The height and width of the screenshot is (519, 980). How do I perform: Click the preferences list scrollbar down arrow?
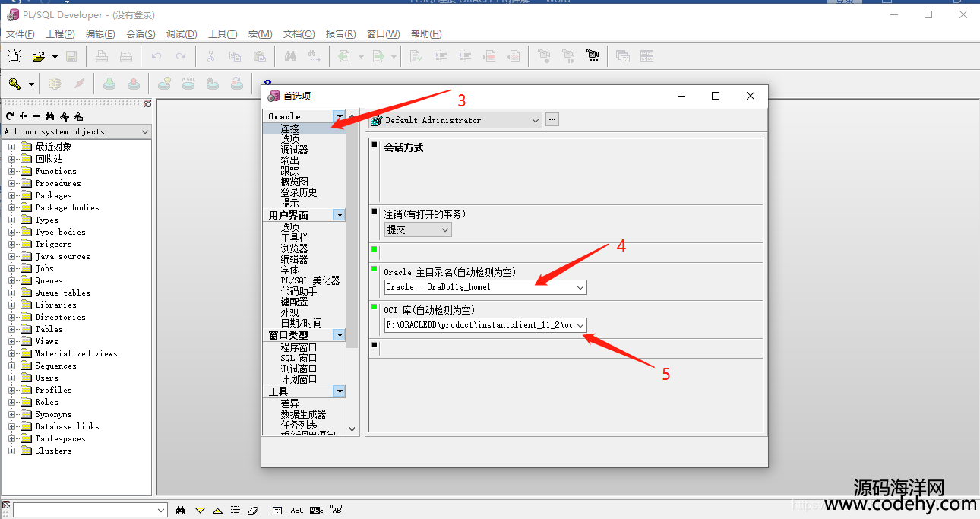pyautogui.click(x=352, y=429)
